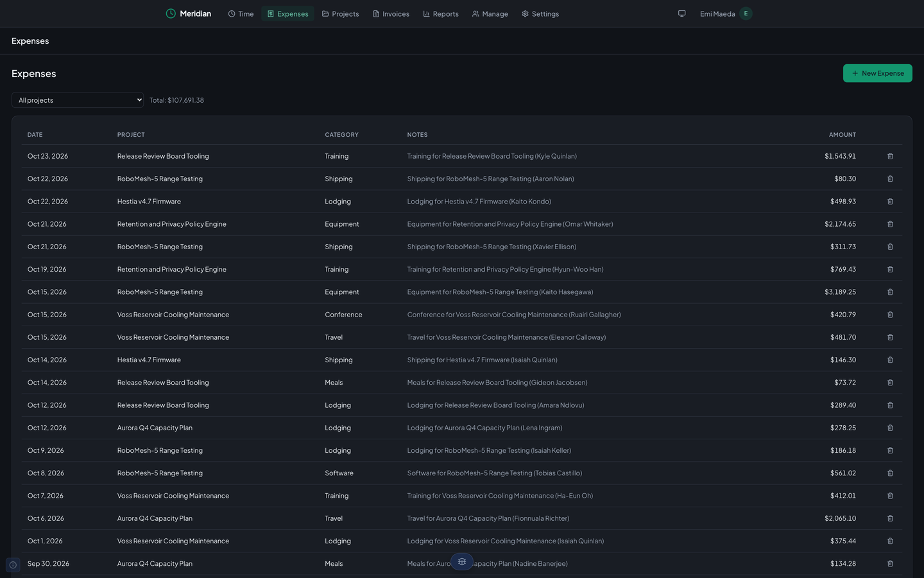
Task: Click the monitor display icon in header
Action: pos(682,13)
